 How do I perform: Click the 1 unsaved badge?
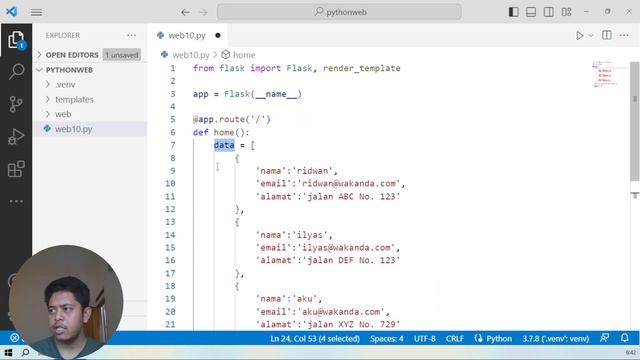(x=122, y=55)
